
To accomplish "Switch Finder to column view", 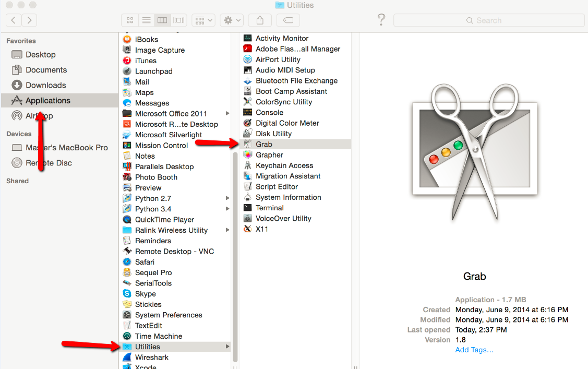I will coord(162,20).
